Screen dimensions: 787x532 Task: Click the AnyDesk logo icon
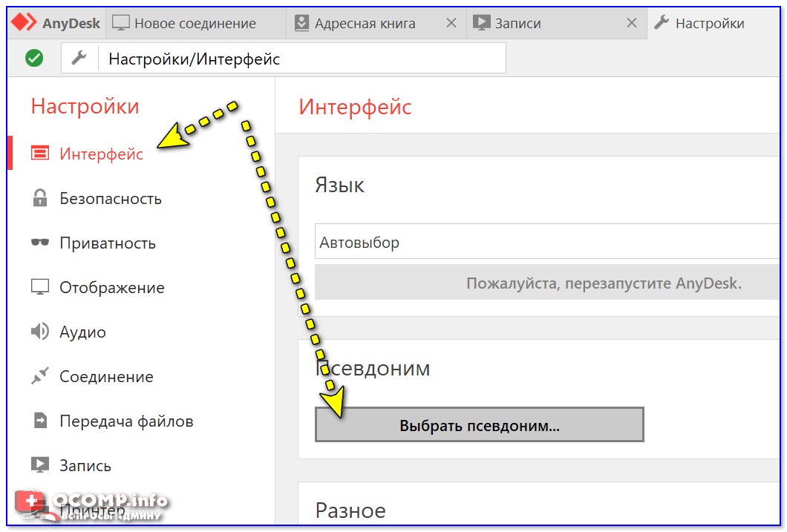coord(24,22)
